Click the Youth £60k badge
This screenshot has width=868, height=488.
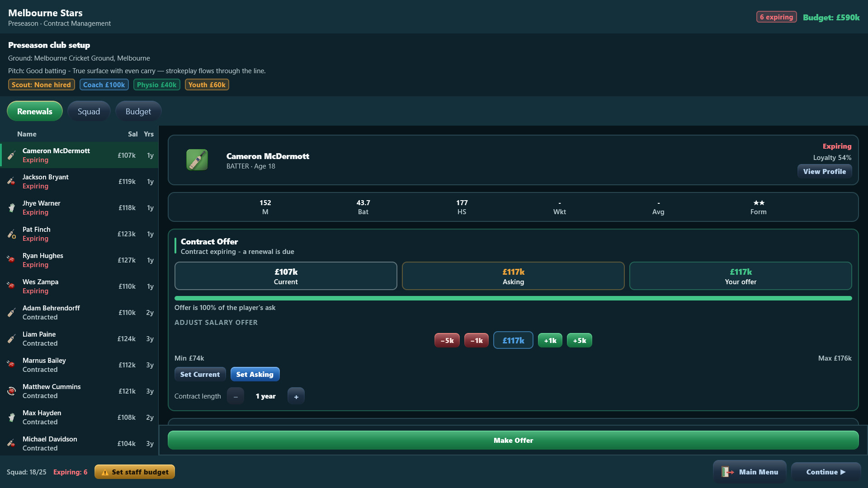tap(207, 85)
